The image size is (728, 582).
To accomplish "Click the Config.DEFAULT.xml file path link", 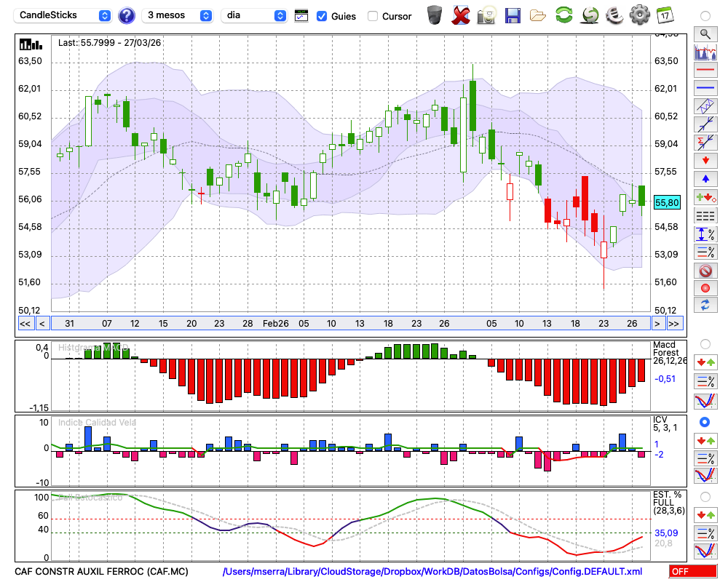I will (x=432, y=572).
